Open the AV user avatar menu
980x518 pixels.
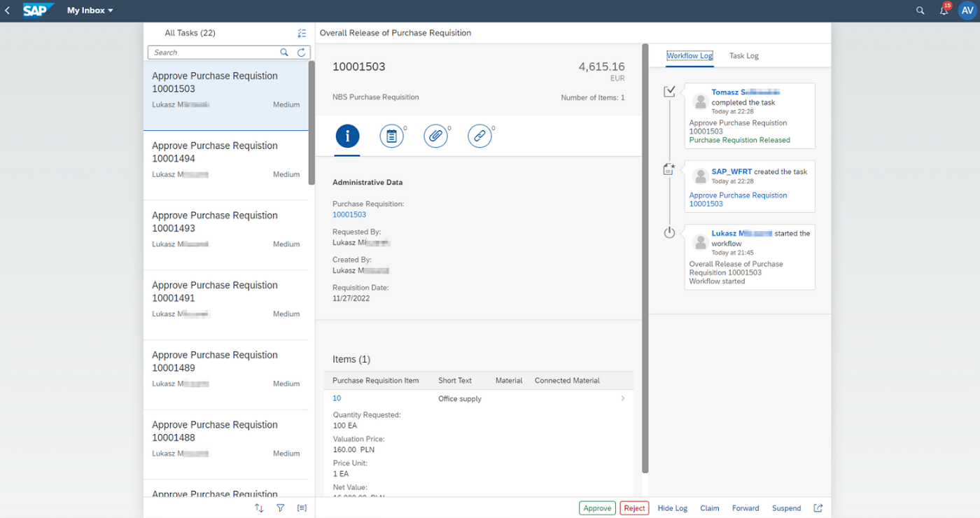click(x=967, y=10)
